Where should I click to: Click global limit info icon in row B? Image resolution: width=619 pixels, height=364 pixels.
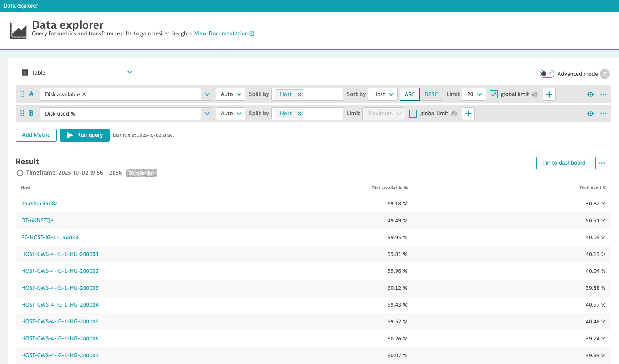(x=454, y=114)
